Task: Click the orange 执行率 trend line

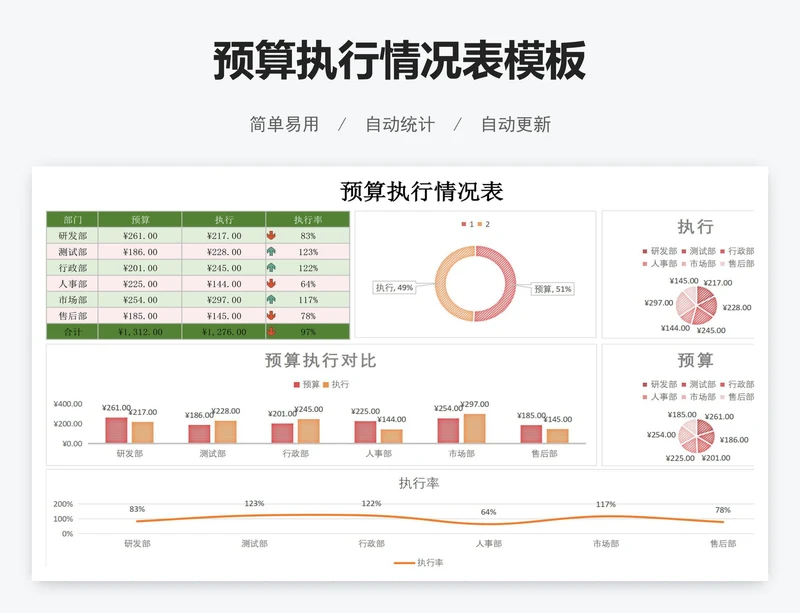Action: click(x=430, y=518)
